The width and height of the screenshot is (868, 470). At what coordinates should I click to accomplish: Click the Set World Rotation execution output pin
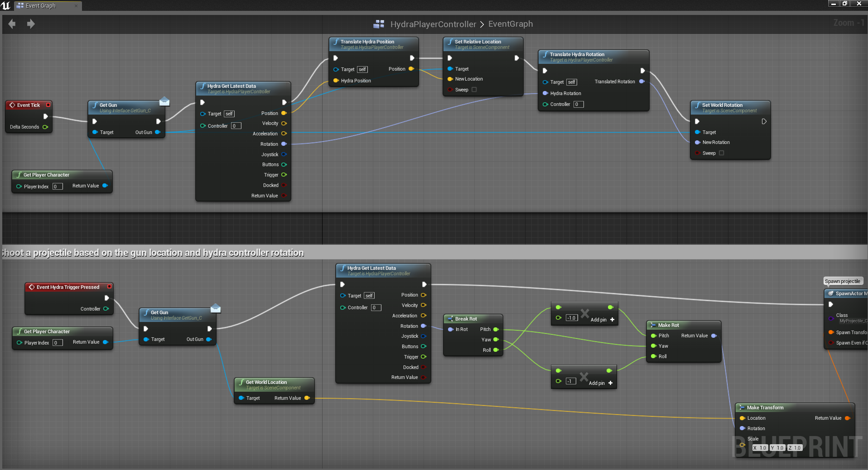click(x=764, y=121)
